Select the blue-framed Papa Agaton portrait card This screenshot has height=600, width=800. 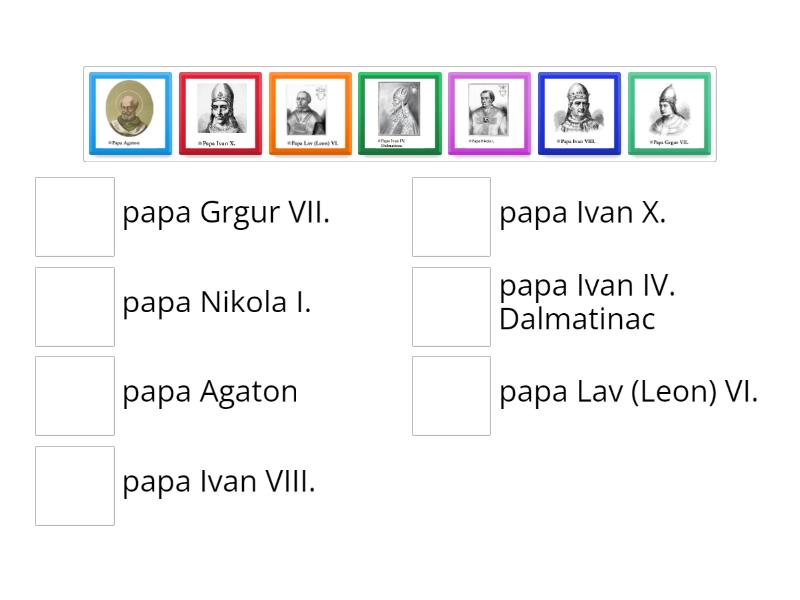(130, 113)
